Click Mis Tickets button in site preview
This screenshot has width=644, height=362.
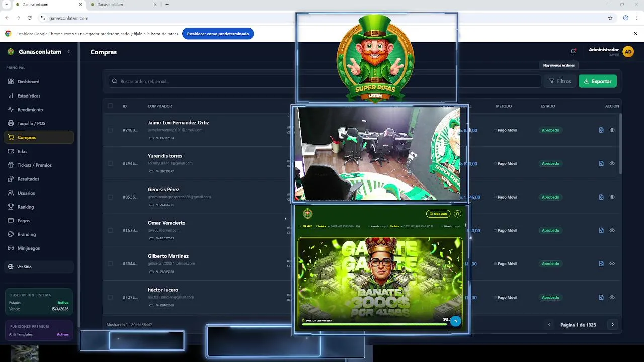pos(438,214)
